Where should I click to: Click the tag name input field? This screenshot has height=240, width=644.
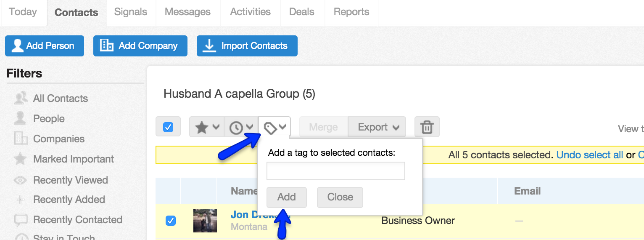[x=335, y=171]
